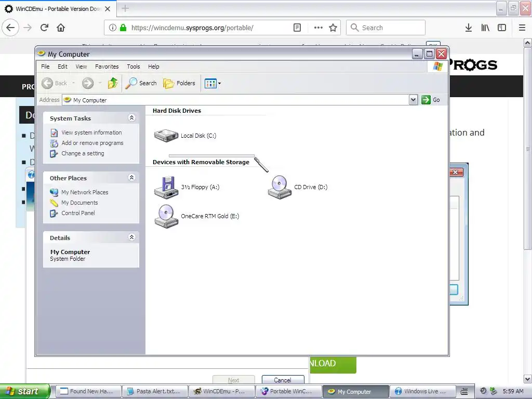Click the Windows start button
The image size is (532, 399).
click(x=24, y=391)
